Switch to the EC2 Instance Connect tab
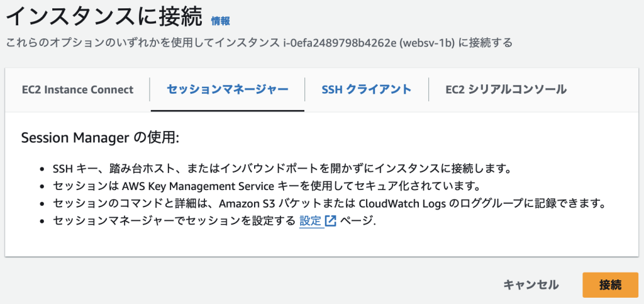This screenshot has height=304, width=644. (x=77, y=89)
